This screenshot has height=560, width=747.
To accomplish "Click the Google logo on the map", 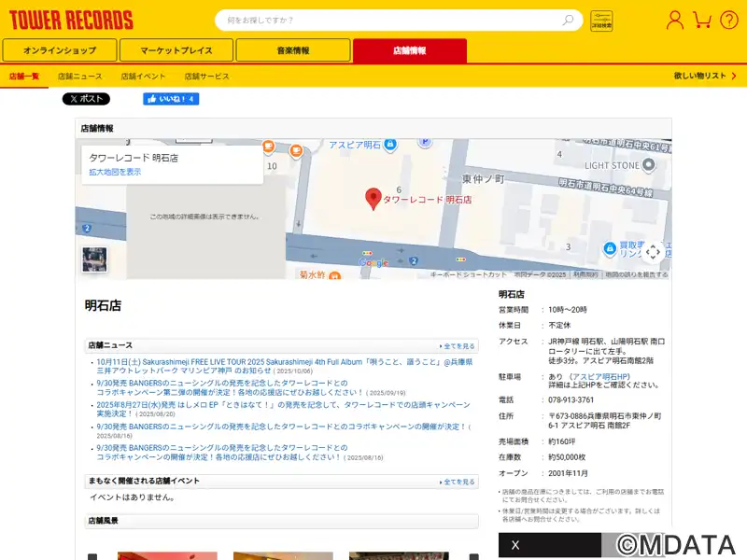I will (x=373, y=262).
